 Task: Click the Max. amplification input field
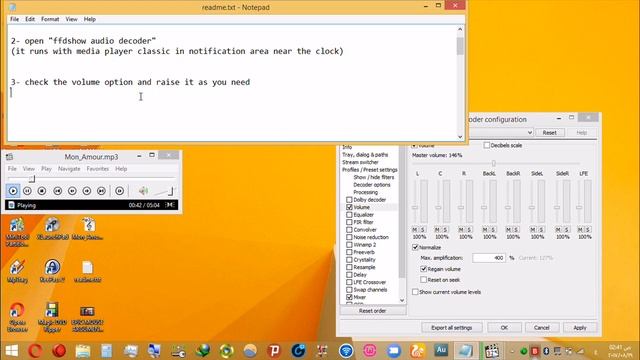[x=489, y=258]
